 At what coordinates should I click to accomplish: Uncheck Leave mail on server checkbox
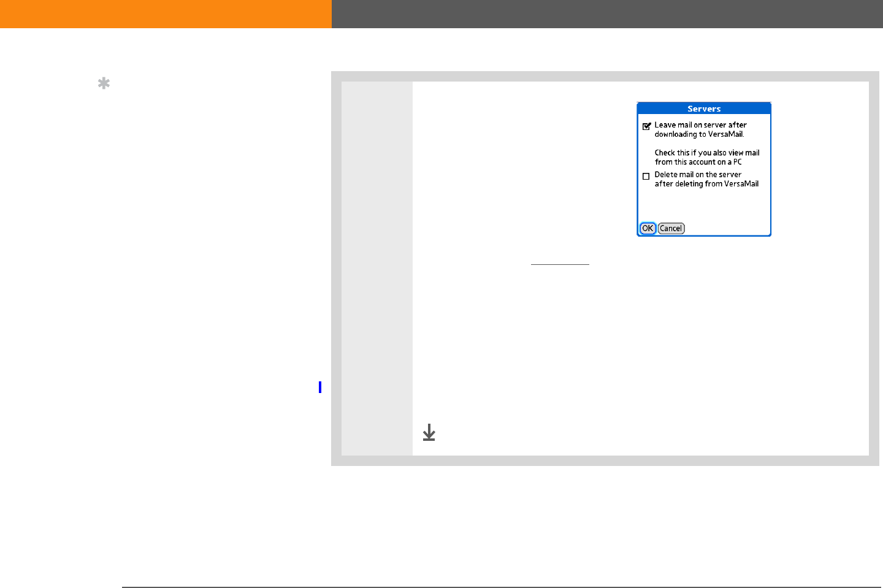tap(646, 126)
